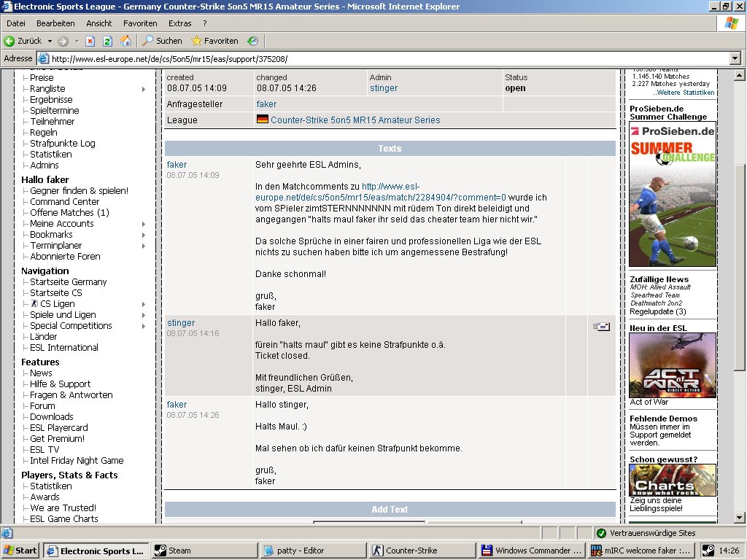Screen dimensions: 747x560
Task: Open Command Center in sidebar
Action: [64, 202]
